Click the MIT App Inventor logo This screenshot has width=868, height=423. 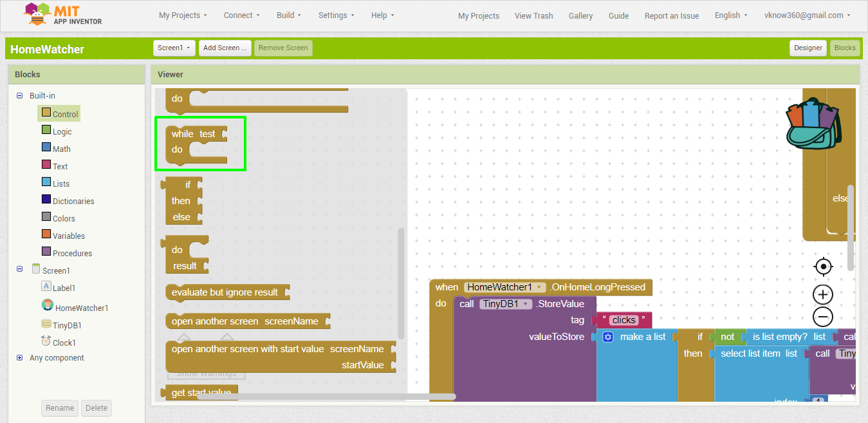click(x=63, y=15)
